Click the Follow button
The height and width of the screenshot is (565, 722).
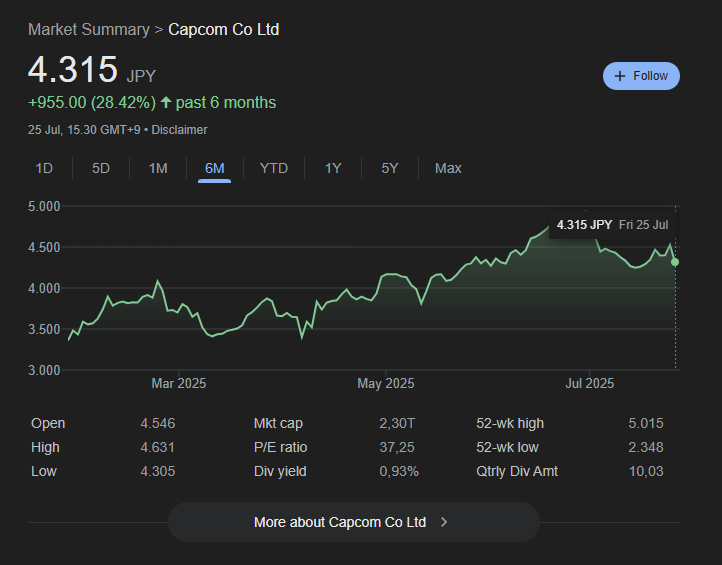point(641,76)
